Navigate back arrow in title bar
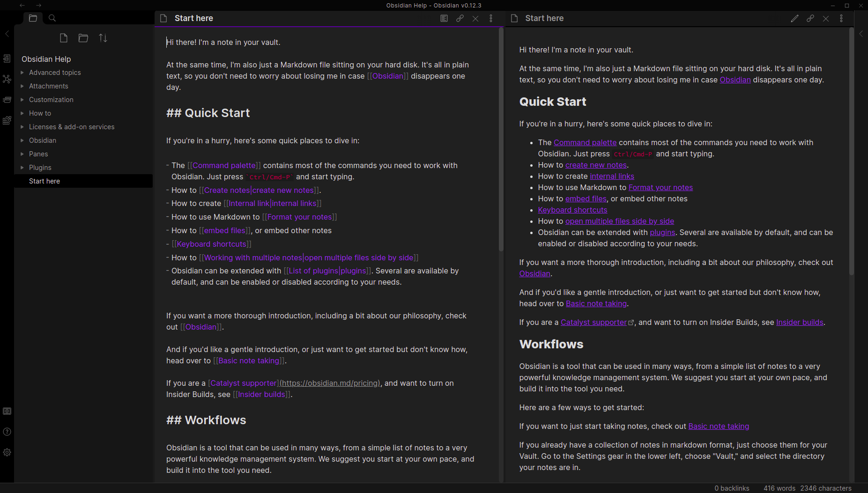The height and width of the screenshot is (493, 868). point(22,5)
